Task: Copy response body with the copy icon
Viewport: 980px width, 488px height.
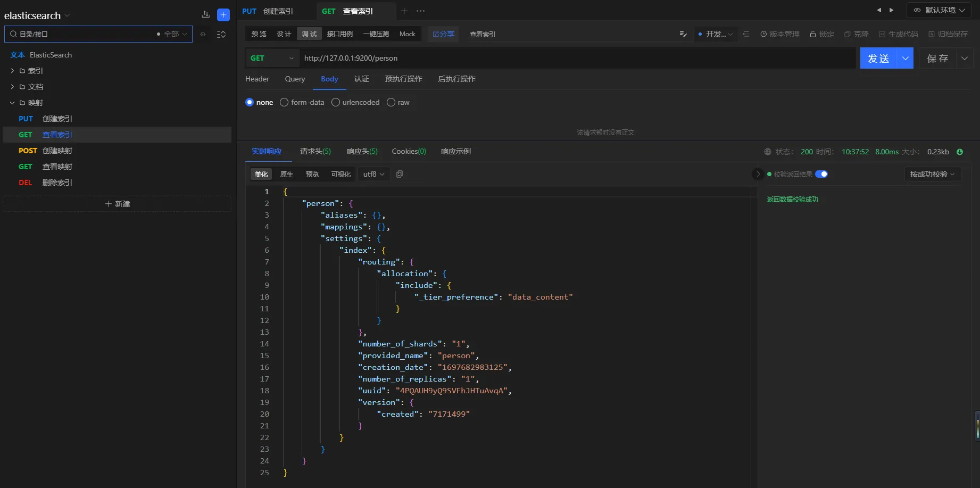Action: coord(400,174)
